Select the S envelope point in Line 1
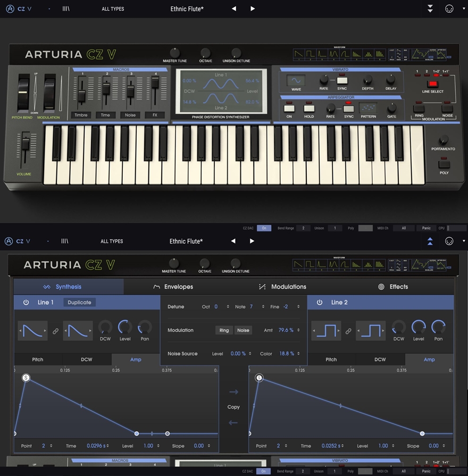This screenshot has height=476, width=468. (26, 378)
